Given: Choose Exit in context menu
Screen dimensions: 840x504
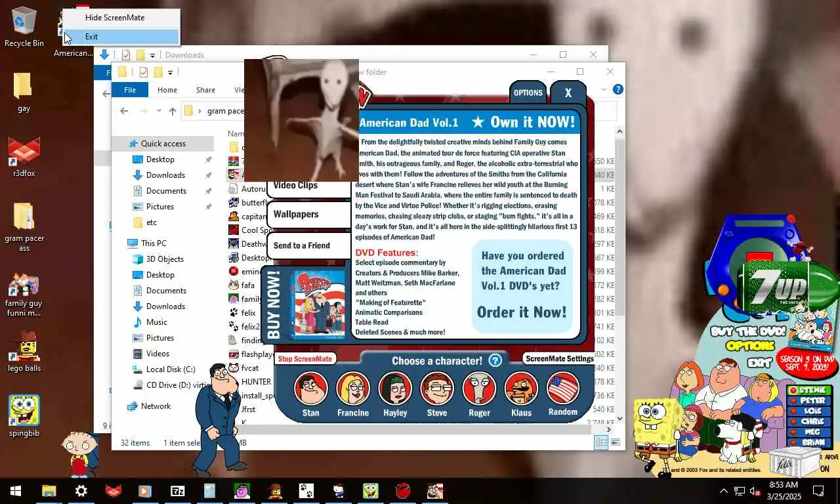Looking at the screenshot, I should click(120, 37).
